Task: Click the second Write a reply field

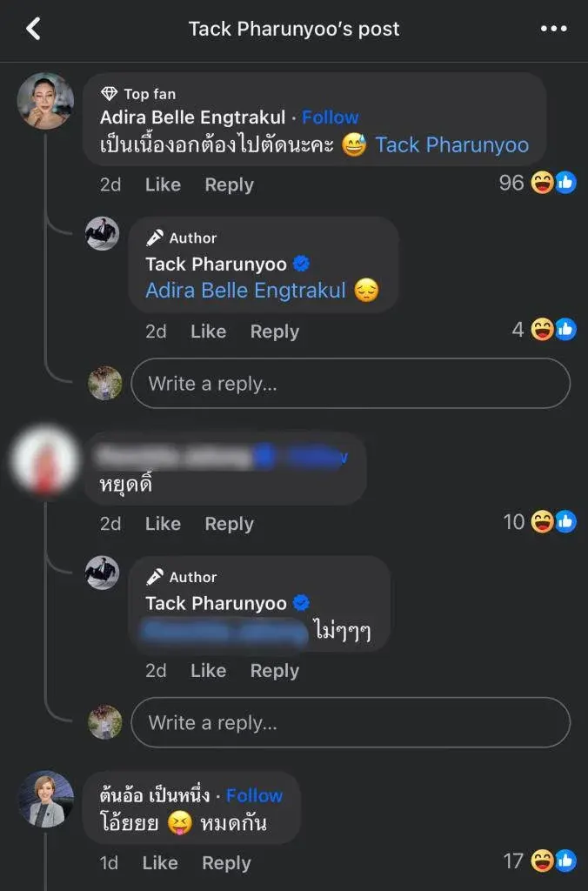Action: click(x=351, y=722)
